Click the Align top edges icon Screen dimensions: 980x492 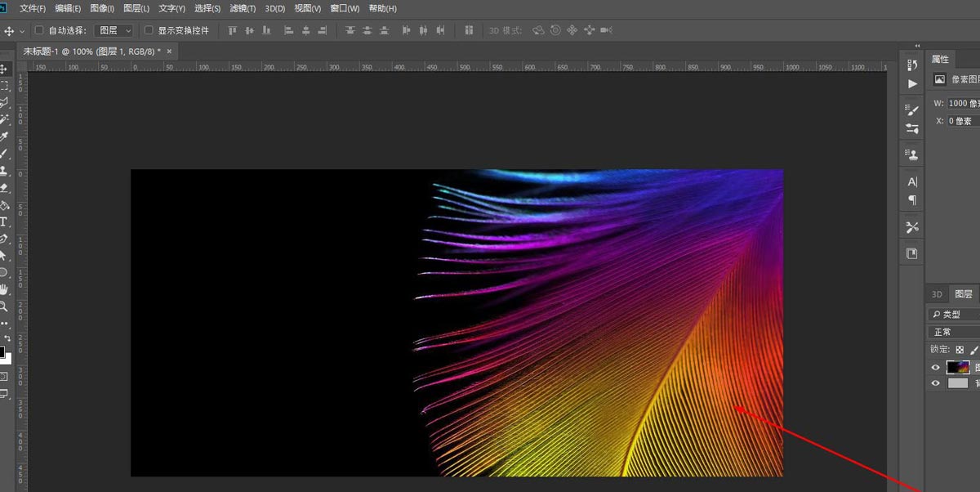tap(233, 30)
